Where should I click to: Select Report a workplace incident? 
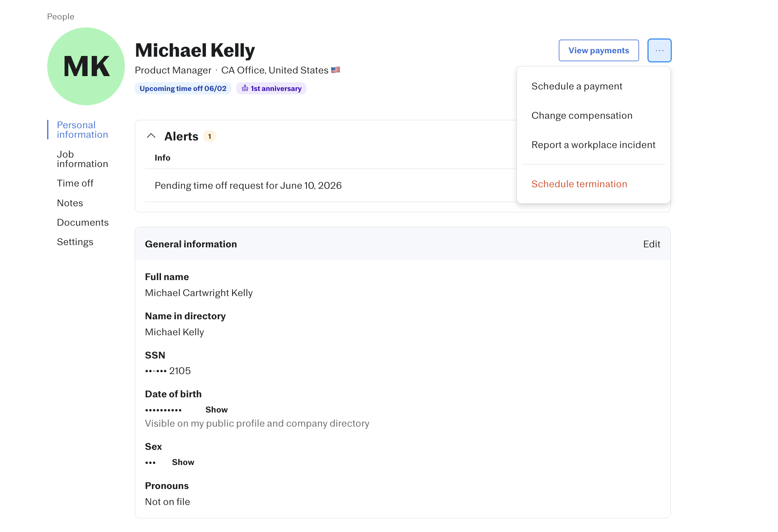(593, 145)
